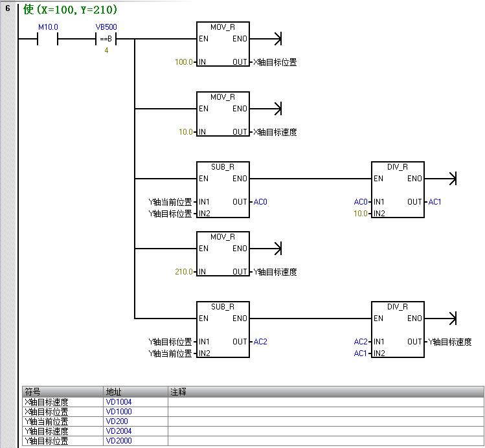
Task: Click the network number 6 marker
Action: [x=8, y=9]
